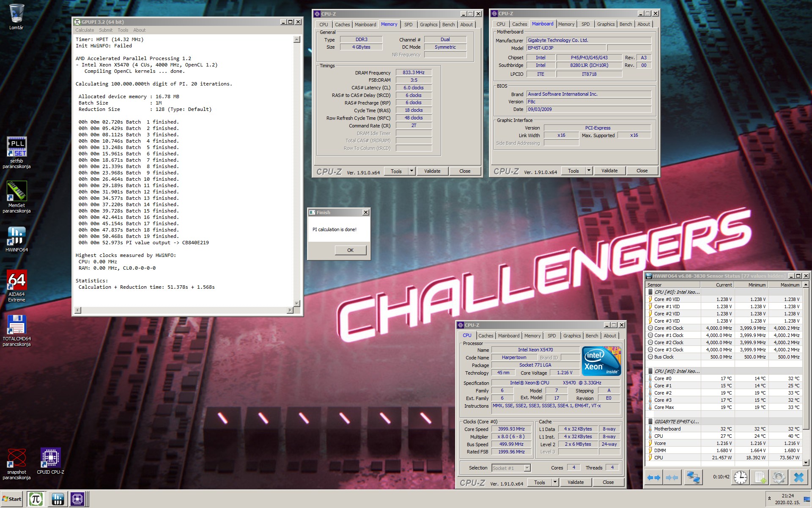
Task: Click Validate in CPU-Z Memory window
Action: [432, 171]
